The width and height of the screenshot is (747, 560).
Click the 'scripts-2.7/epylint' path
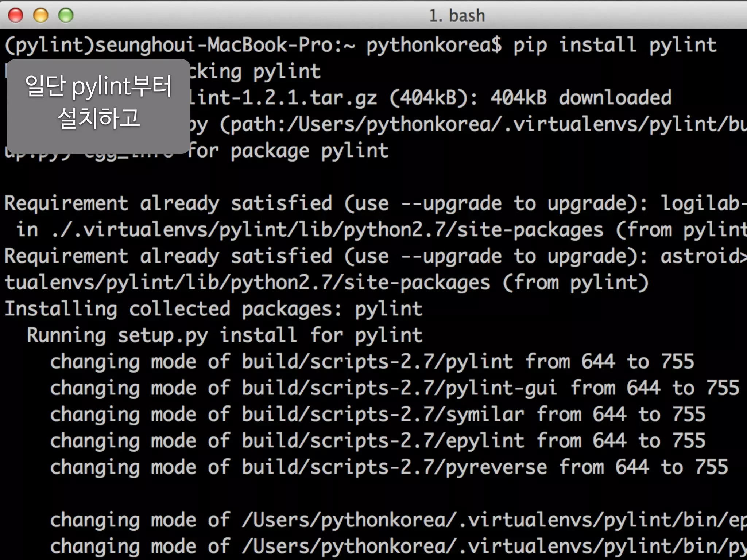pyautogui.click(x=417, y=441)
